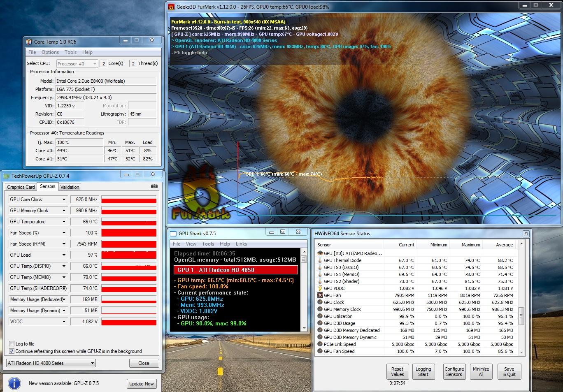Click the GPU Load red history graph
Viewport: 563px width, 392px height.
pos(129,255)
